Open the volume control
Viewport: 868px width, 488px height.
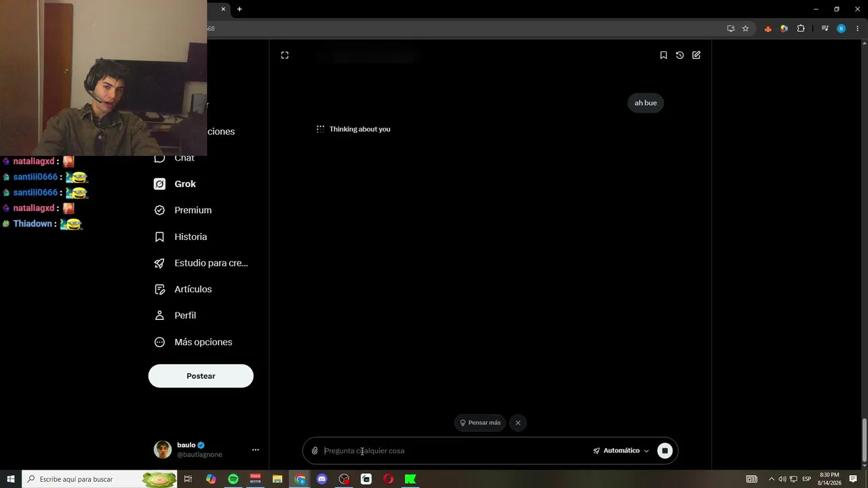pos(782,479)
